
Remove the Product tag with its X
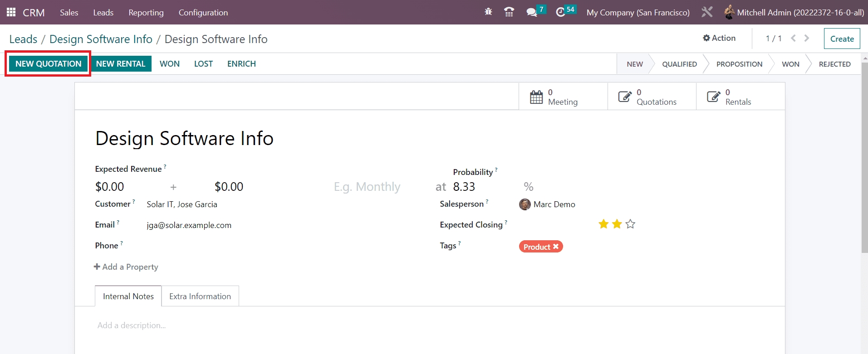pos(556,247)
